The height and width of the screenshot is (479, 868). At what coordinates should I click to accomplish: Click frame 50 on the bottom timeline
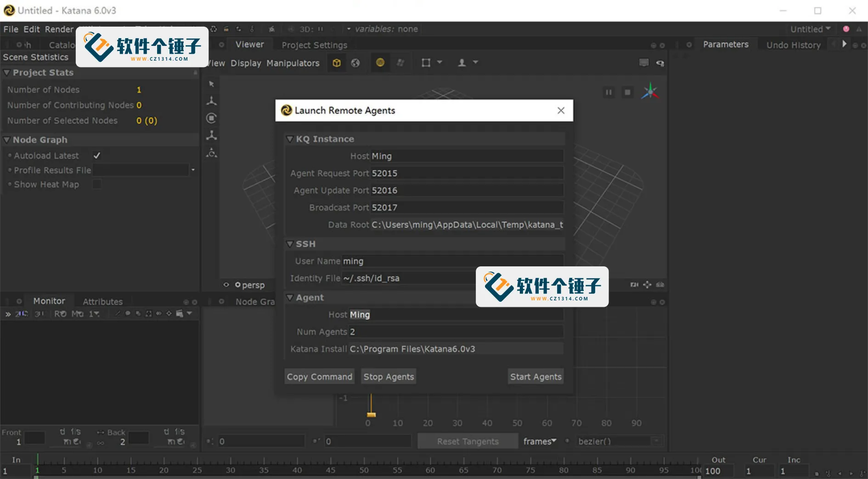[364, 470]
